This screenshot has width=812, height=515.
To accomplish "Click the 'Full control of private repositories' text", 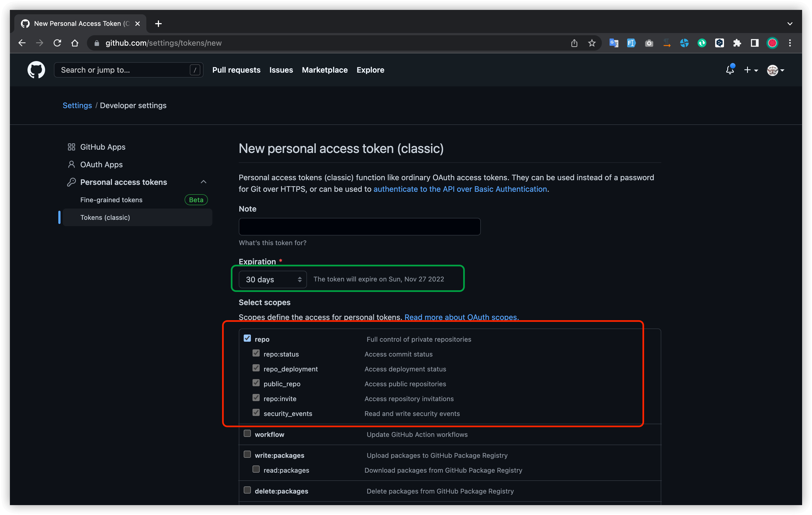I will [419, 339].
